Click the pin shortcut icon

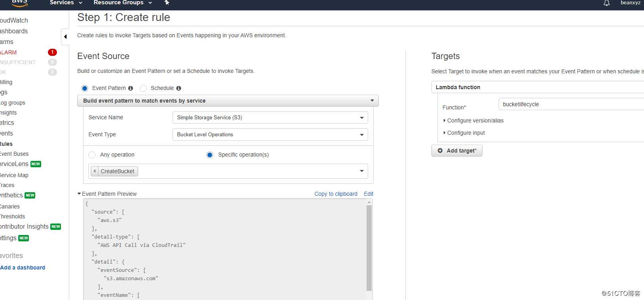(x=167, y=3)
